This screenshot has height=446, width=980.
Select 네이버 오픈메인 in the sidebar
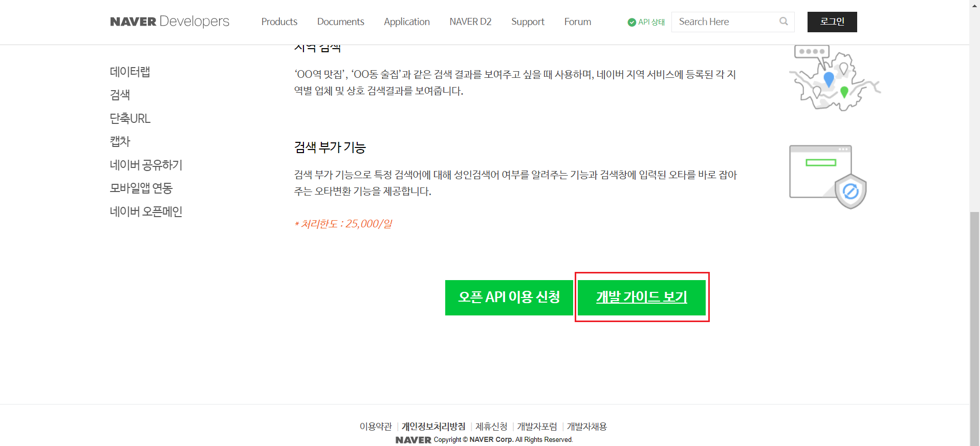[146, 211]
